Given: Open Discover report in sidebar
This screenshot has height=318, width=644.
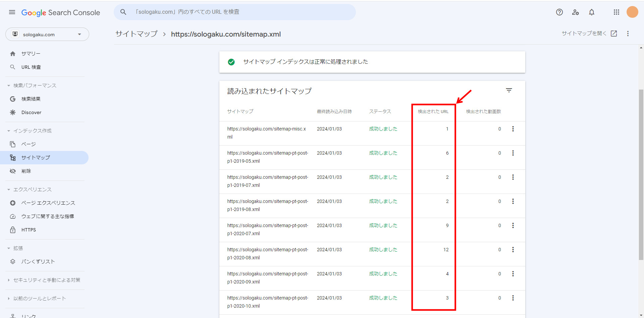Looking at the screenshot, I should tap(31, 112).
